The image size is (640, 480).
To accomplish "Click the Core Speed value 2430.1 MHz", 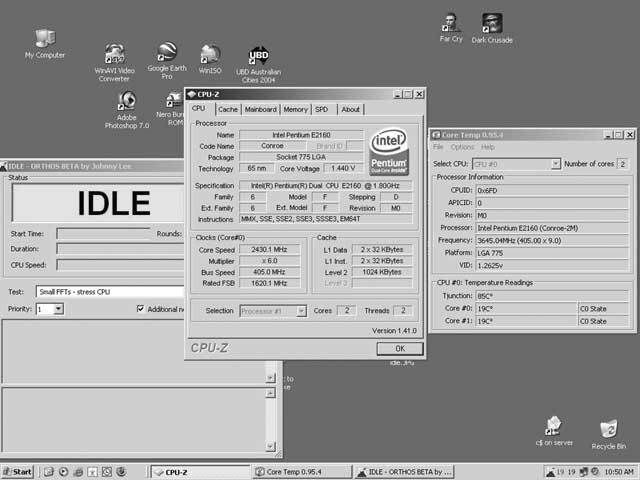I will tap(269, 249).
